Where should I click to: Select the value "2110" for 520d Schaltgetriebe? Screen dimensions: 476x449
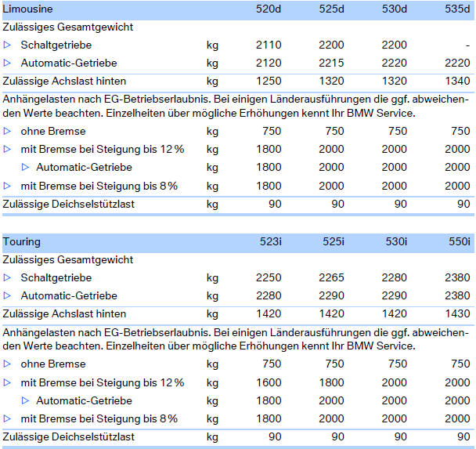click(x=269, y=45)
